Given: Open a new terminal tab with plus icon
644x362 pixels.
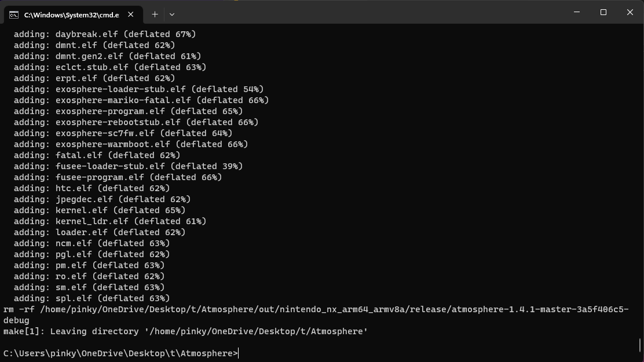Looking at the screenshot, I should coord(155,14).
